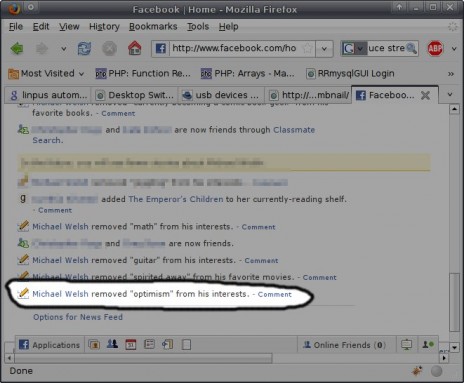Open the Tools menu
Viewport: 464px width, 383px height.
coord(198,27)
